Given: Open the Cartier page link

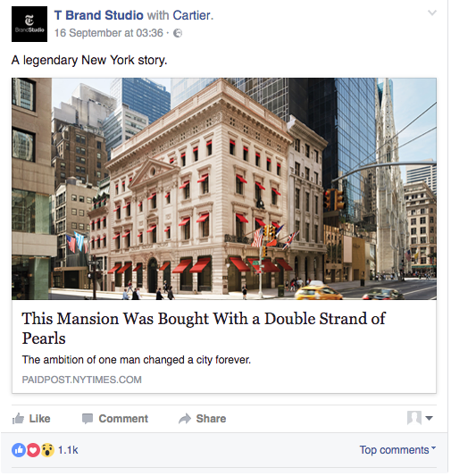Looking at the screenshot, I should pyautogui.click(x=191, y=15).
